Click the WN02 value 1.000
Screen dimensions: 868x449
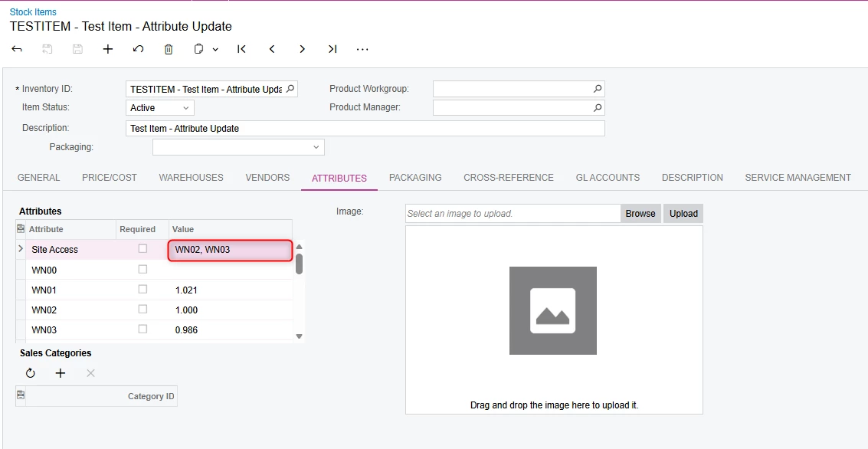(x=187, y=310)
